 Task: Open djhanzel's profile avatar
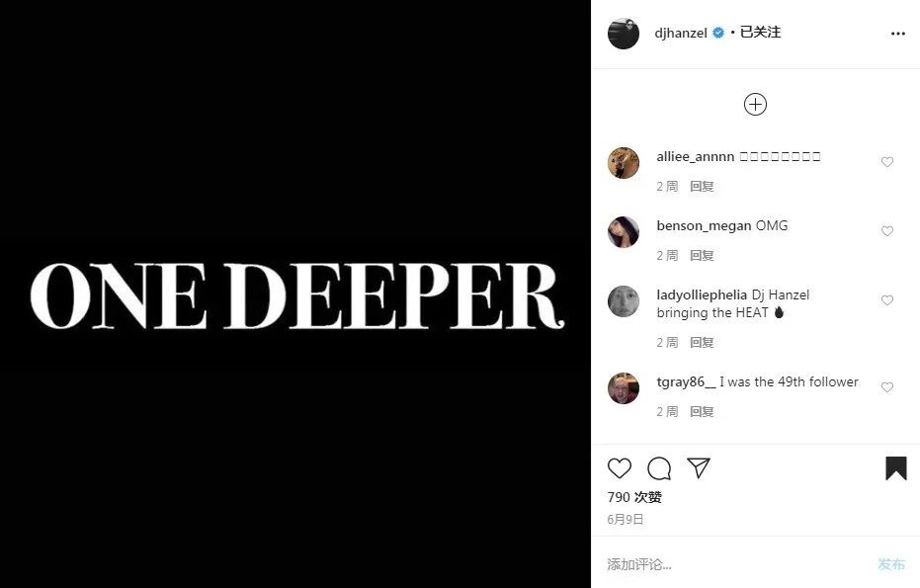[x=624, y=34]
